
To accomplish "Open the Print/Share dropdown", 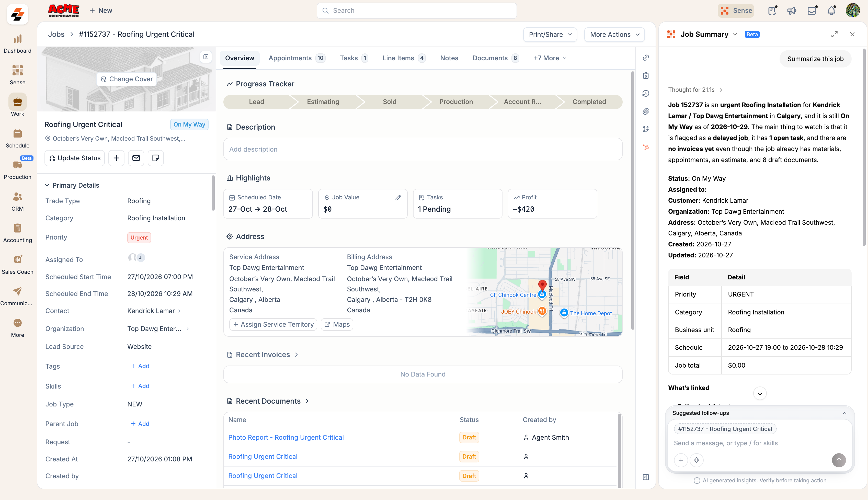I will tap(550, 34).
